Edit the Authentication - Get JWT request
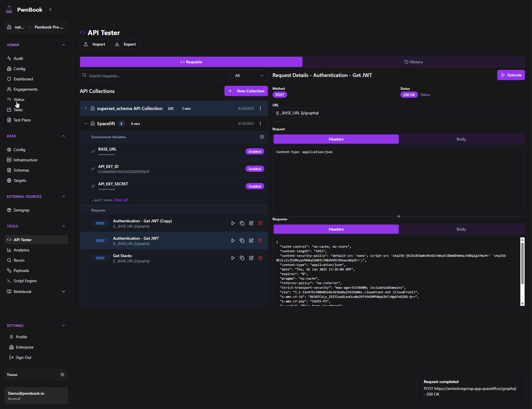The height and width of the screenshot is (409, 532). click(x=251, y=241)
